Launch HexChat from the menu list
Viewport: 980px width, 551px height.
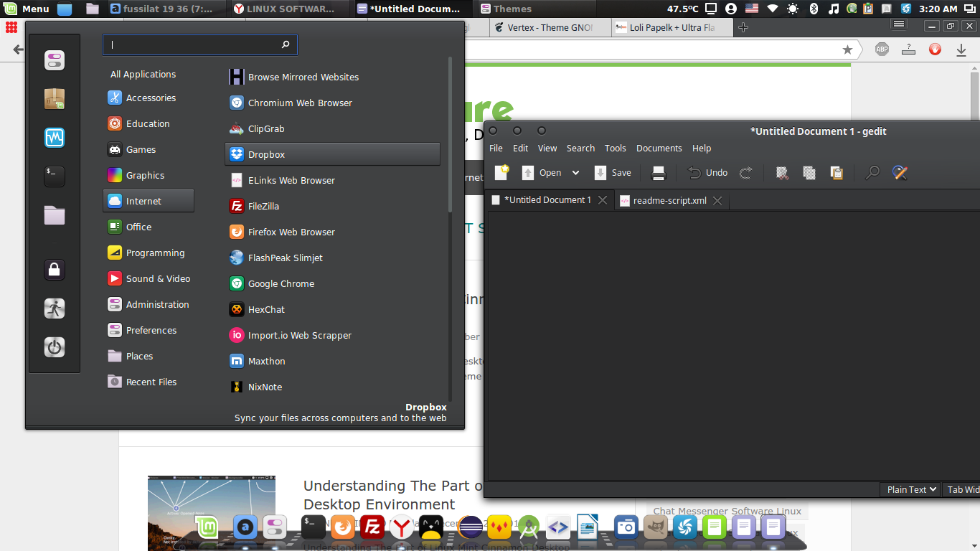[333, 309]
